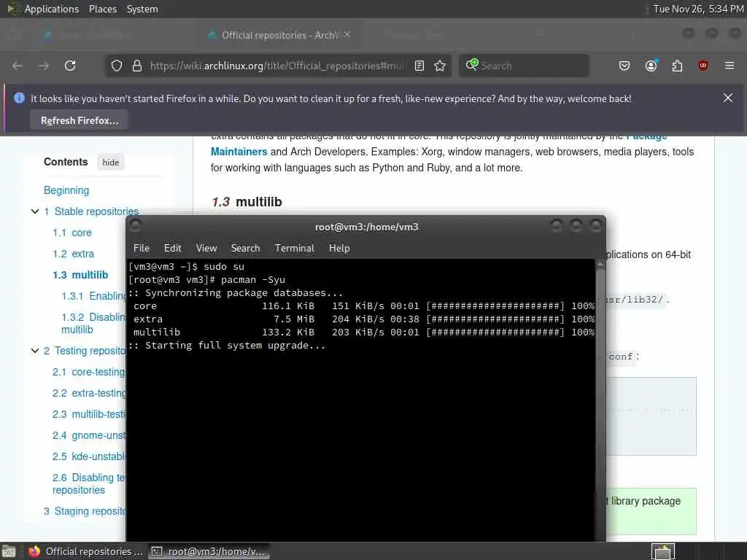Open the Pocket save icon

pos(624,66)
